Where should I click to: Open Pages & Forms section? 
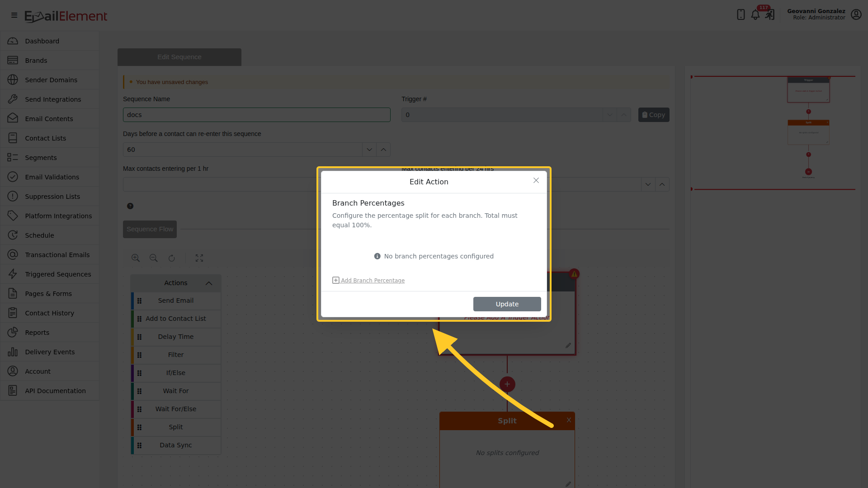pos(50,294)
